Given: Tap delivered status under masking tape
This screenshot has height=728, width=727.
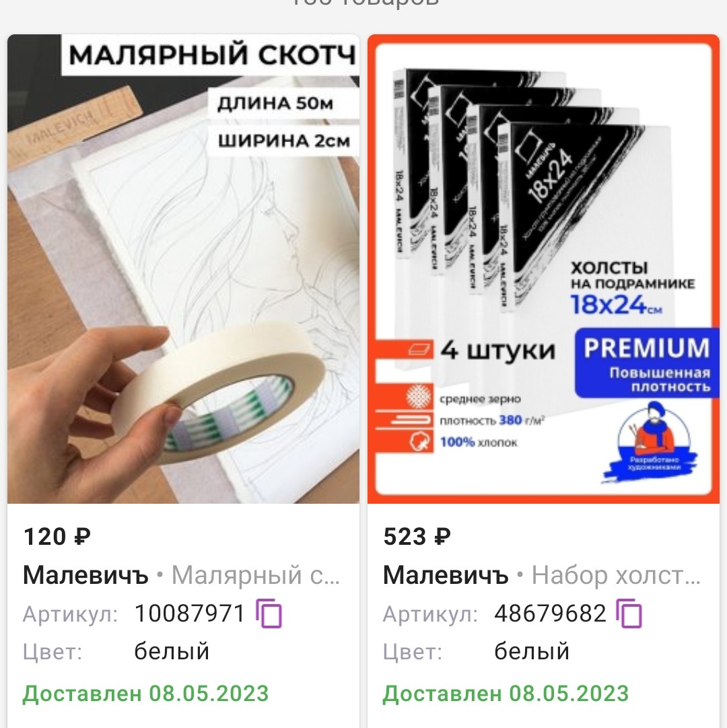Looking at the screenshot, I should (145, 694).
